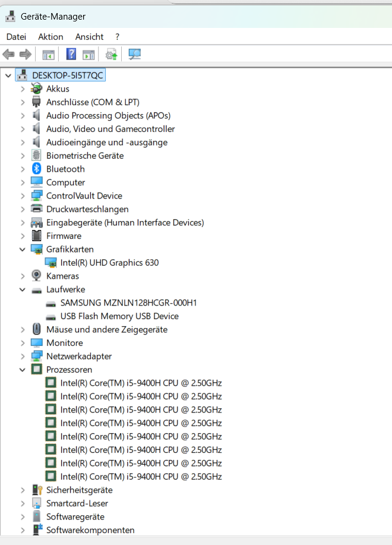Screen dimensions: 392x545
Task: Click the Sicherheitsgeräte key icon
Action: click(x=37, y=490)
